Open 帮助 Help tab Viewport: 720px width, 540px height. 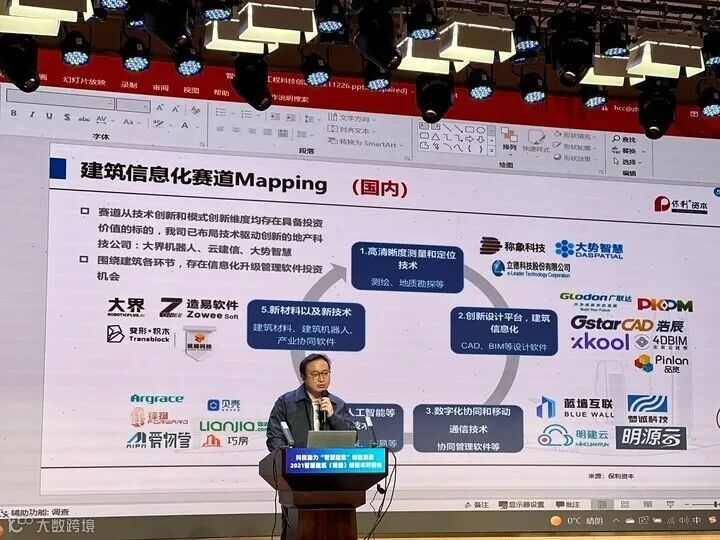221,93
